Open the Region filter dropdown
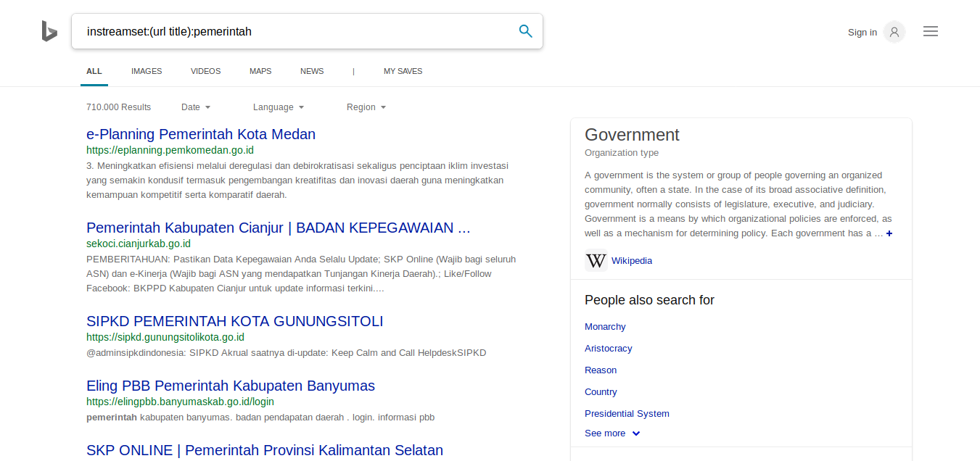This screenshot has height=461, width=980. pos(366,107)
